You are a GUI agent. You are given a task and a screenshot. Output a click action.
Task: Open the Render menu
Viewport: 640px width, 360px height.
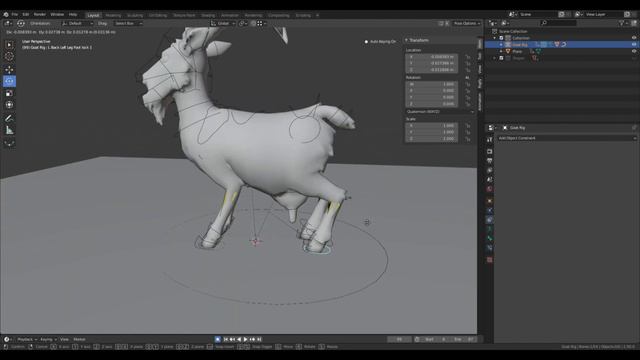click(40, 14)
